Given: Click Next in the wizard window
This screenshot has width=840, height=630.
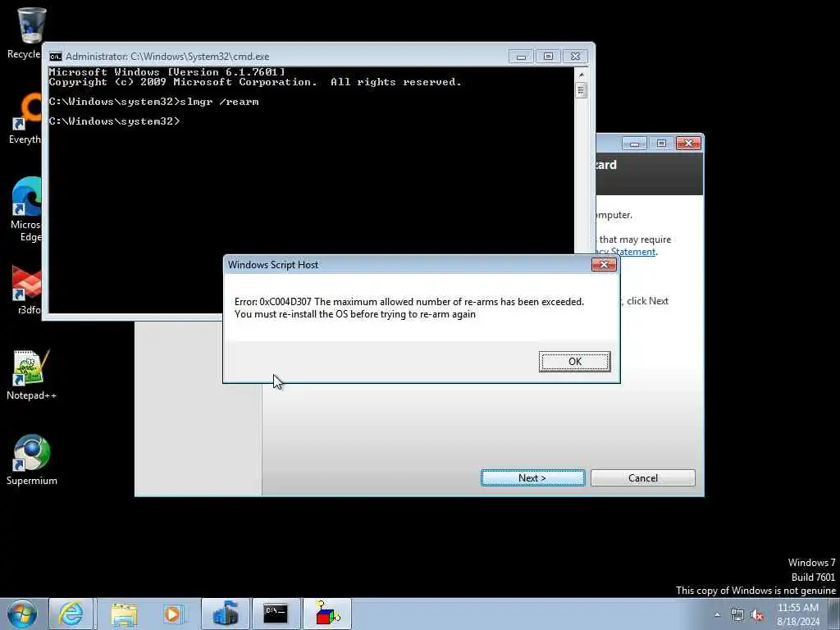Looking at the screenshot, I should 532,478.
